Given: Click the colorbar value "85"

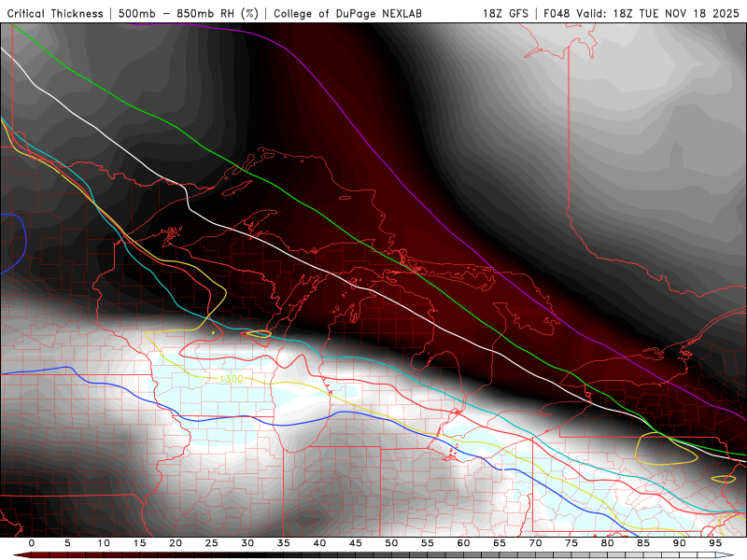Looking at the screenshot, I should (643, 543).
